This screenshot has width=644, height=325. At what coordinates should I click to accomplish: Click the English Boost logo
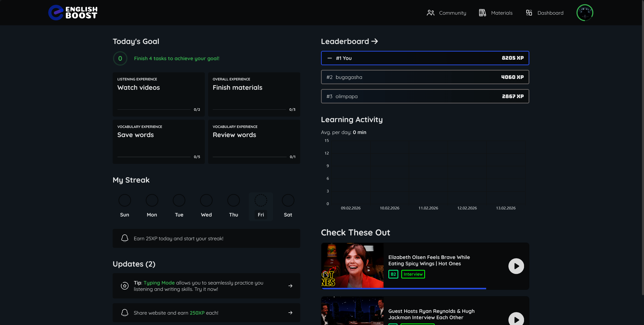click(73, 13)
